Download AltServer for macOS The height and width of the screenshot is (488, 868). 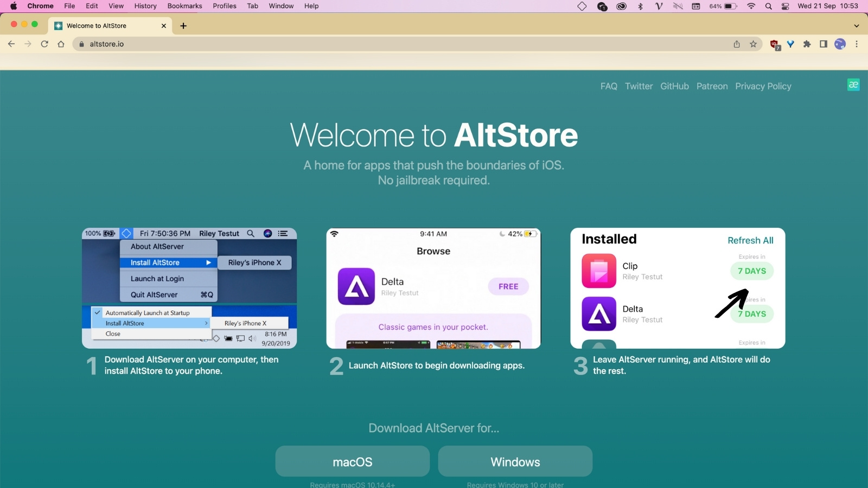tap(353, 461)
